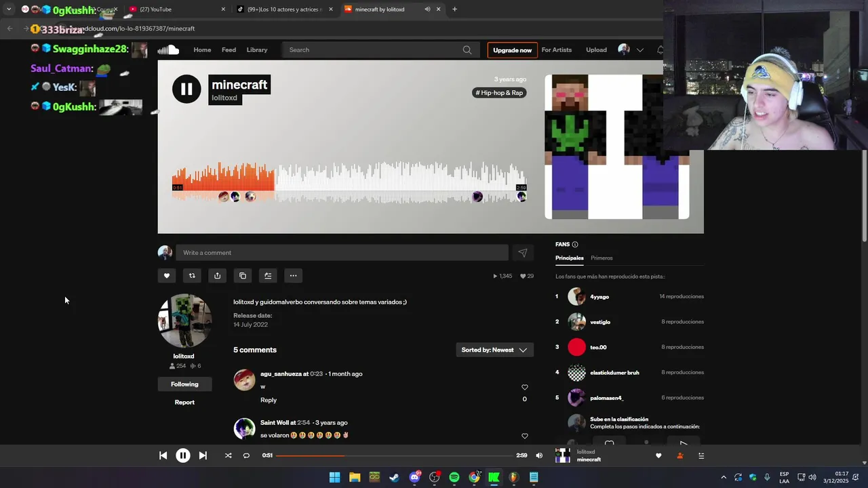Open Windows Start menu

tap(334, 477)
